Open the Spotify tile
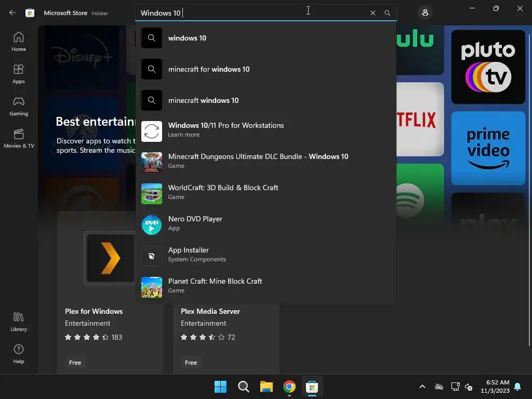This screenshot has height=399, width=532. tap(420, 193)
